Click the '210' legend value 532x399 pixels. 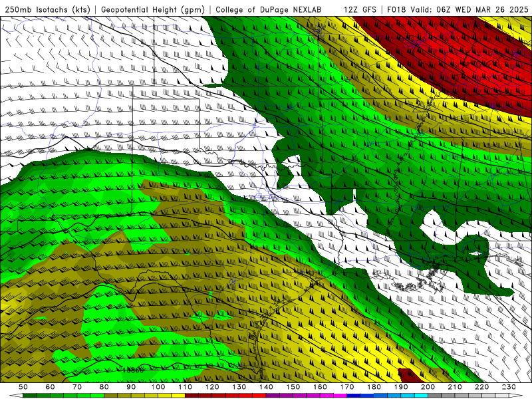click(455, 387)
